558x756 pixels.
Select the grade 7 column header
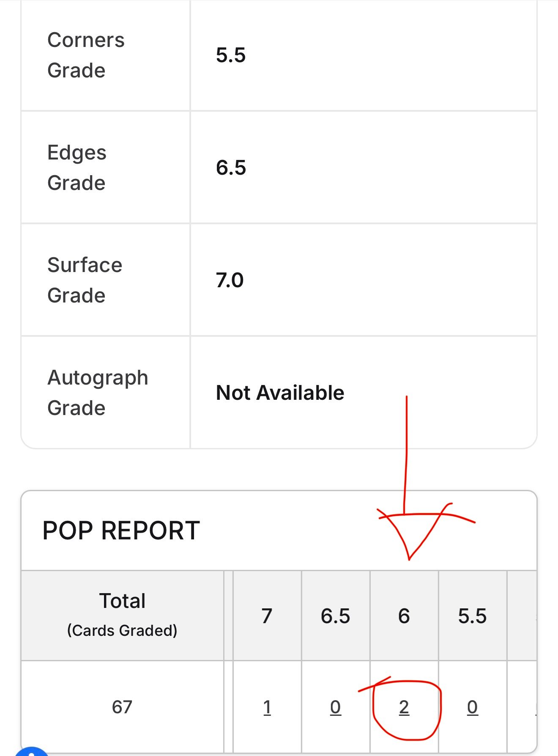(267, 616)
